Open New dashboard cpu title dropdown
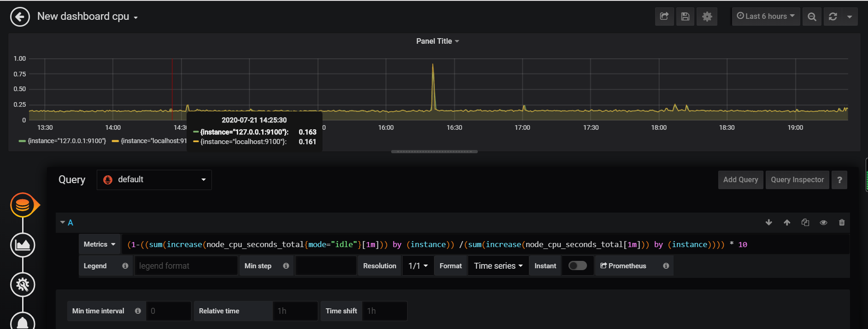The width and height of the screenshot is (868, 329). 88,17
